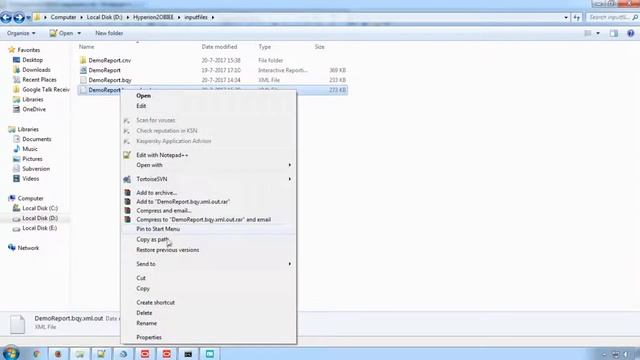
Task: Open Chrome from the taskbar
Action: point(37,354)
